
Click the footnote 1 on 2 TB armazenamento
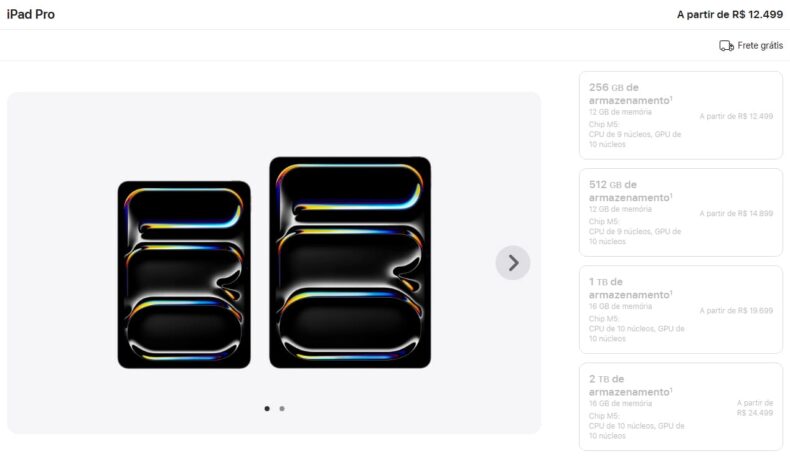(x=671, y=389)
